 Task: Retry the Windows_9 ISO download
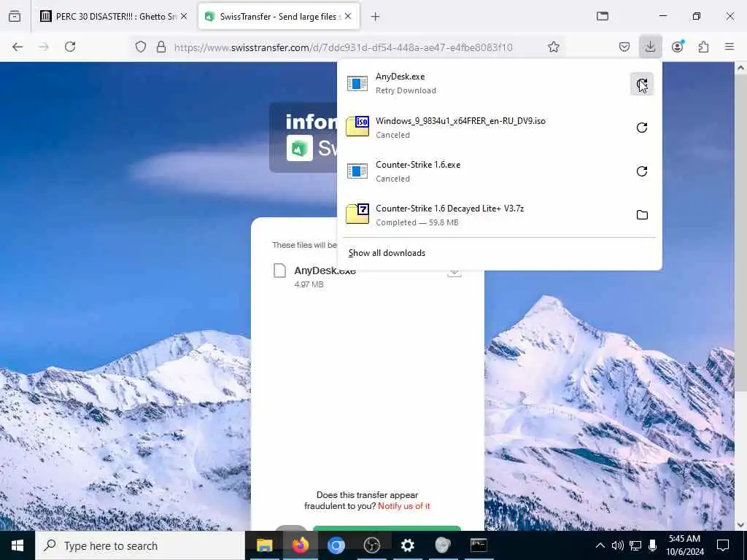point(642,128)
